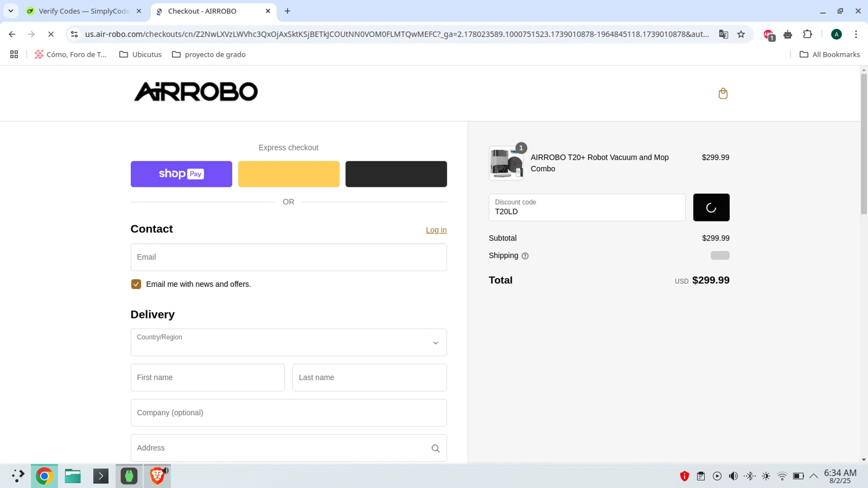
Task: Click the browser back arrow
Action: pyautogui.click(x=12, y=34)
